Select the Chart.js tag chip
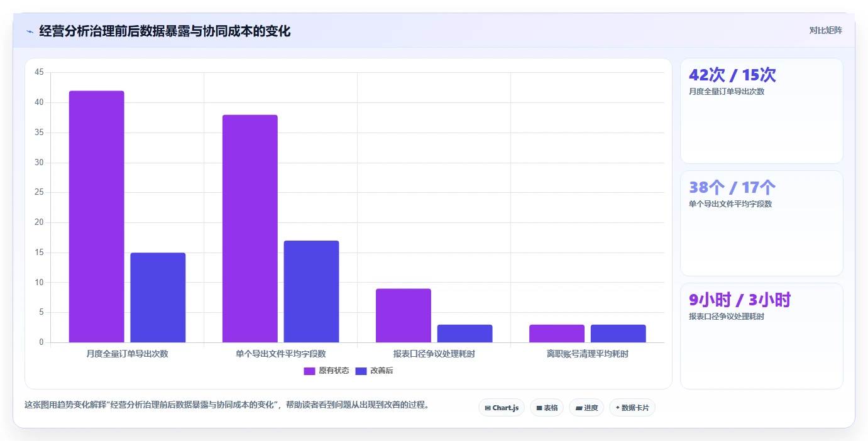This screenshot has height=441, width=868. point(502,408)
